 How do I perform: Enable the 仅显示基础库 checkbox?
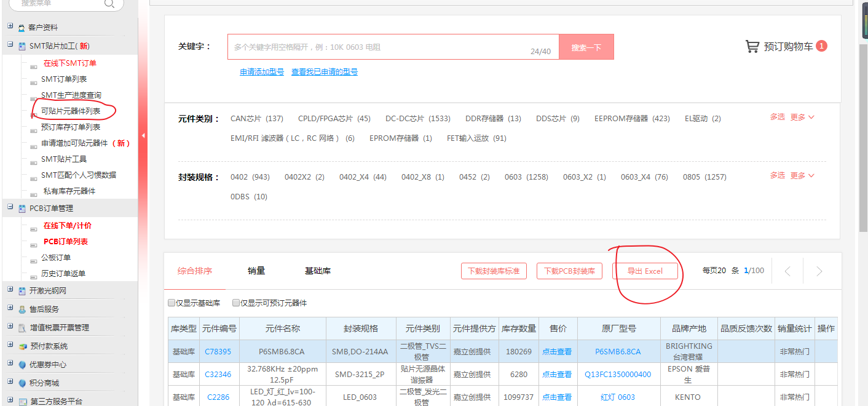[172, 303]
